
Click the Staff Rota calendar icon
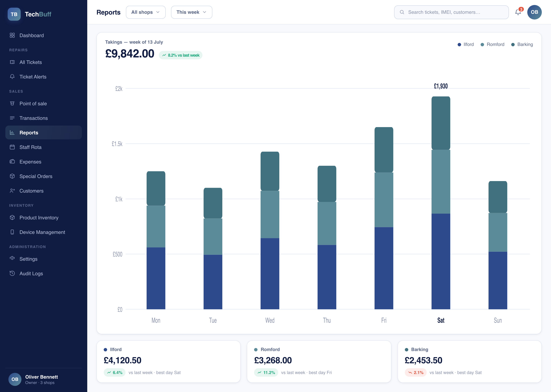[x=12, y=147]
